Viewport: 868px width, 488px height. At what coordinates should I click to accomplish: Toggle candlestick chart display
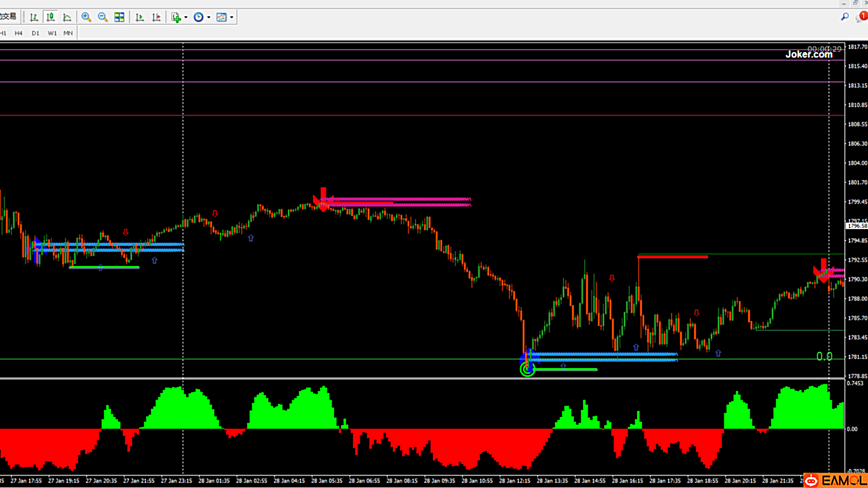click(51, 17)
